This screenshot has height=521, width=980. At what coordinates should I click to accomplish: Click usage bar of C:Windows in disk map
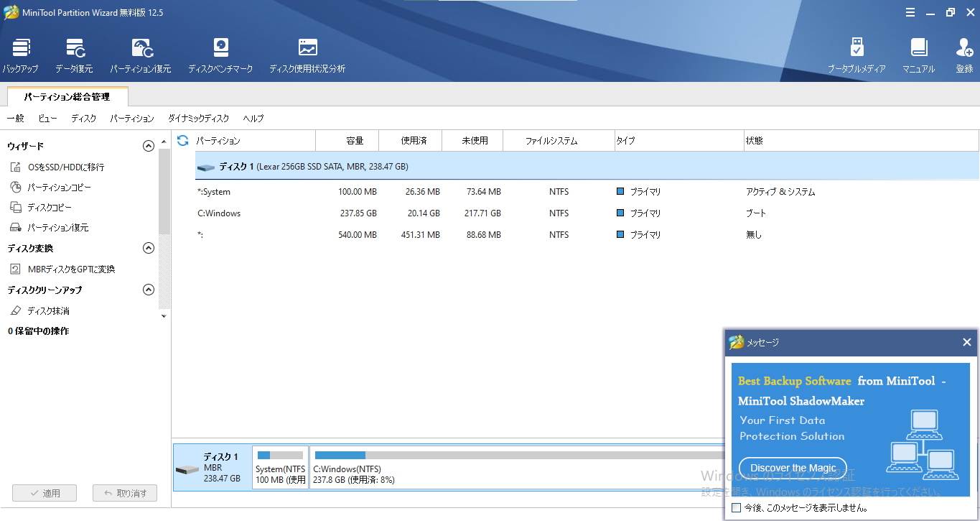coord(518,455)
